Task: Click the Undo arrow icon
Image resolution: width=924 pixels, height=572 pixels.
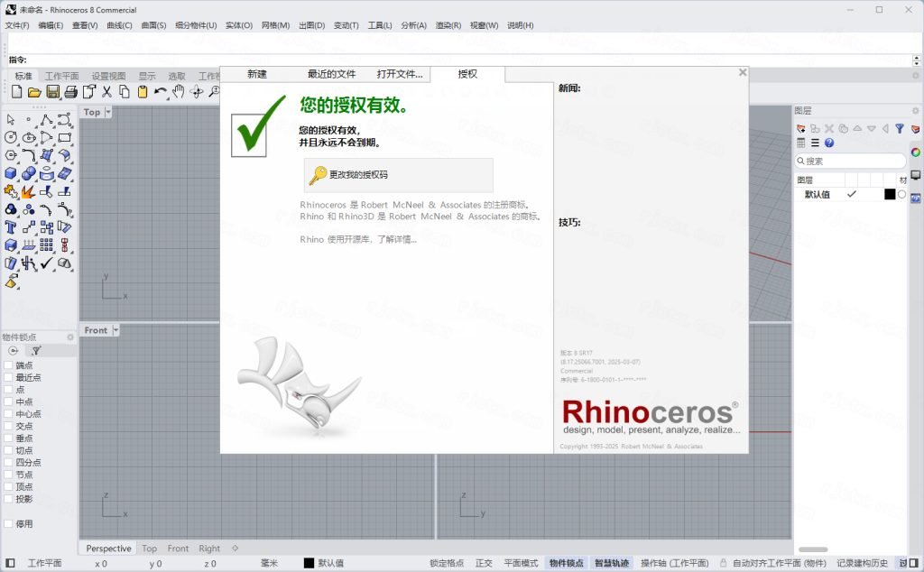Action: click(161, 91)
